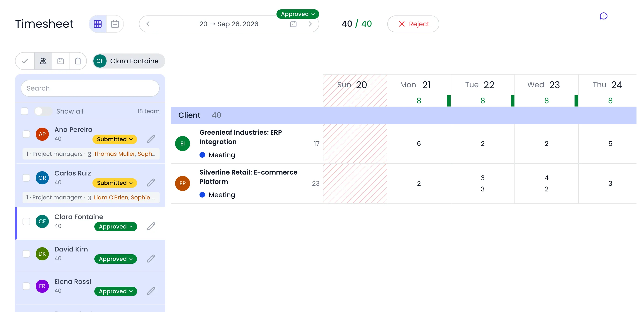Click Greenleaf Monday cell showing 6
Viewport: 644px width, 312px height.
[419, 144]
